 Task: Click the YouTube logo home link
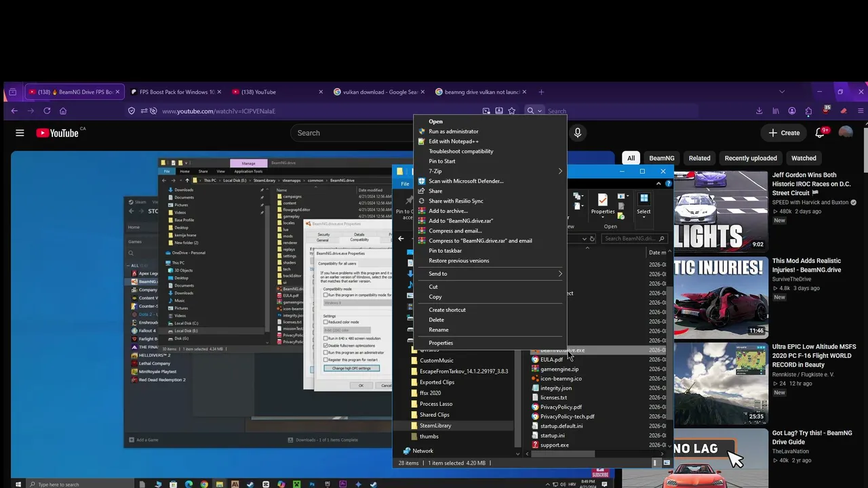(x=57, y=133)
